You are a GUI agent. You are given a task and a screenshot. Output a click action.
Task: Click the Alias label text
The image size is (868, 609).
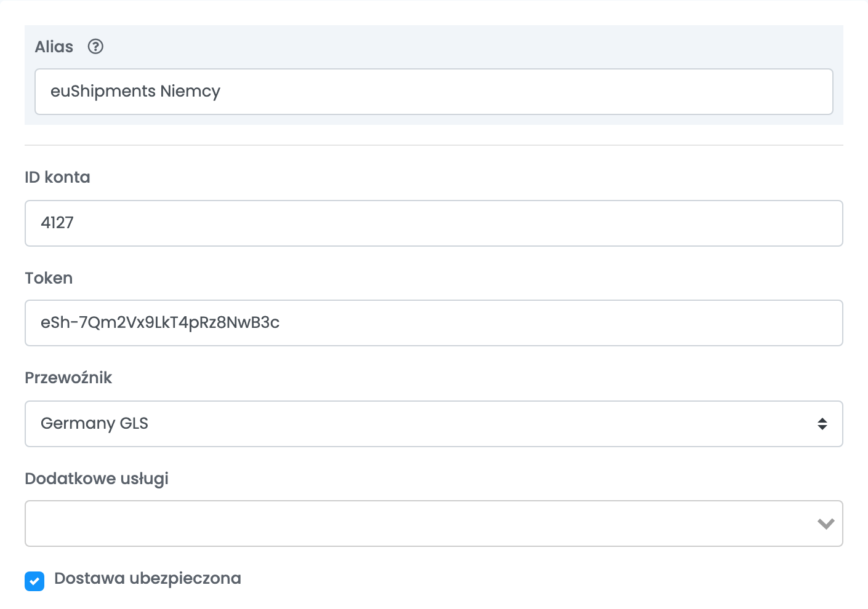[x=54, y=47]
